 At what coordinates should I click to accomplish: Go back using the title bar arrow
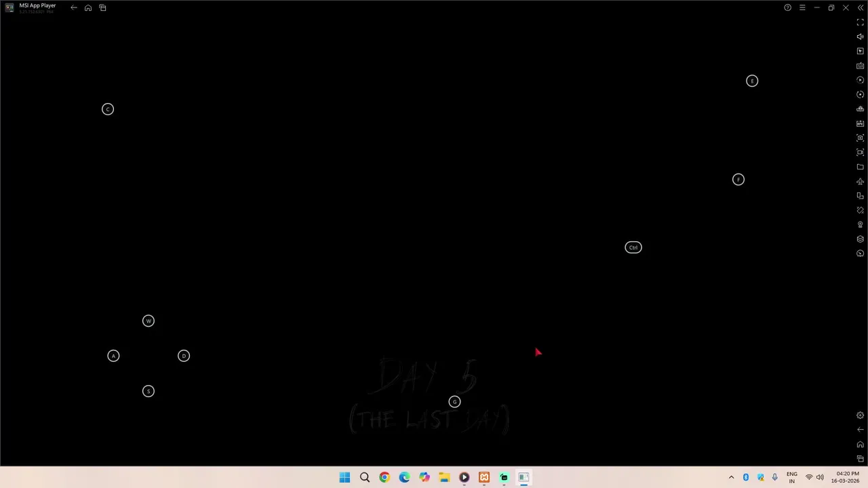coord(74,7)
